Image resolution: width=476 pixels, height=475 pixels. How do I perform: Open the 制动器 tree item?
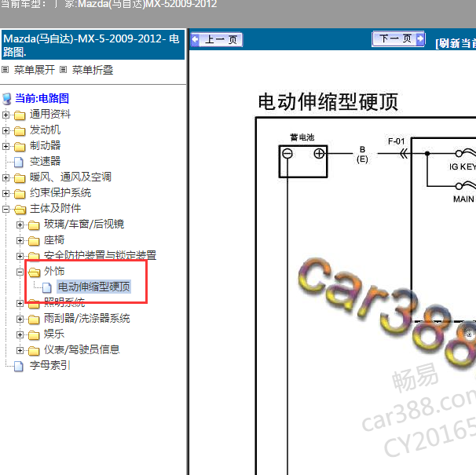45,146
